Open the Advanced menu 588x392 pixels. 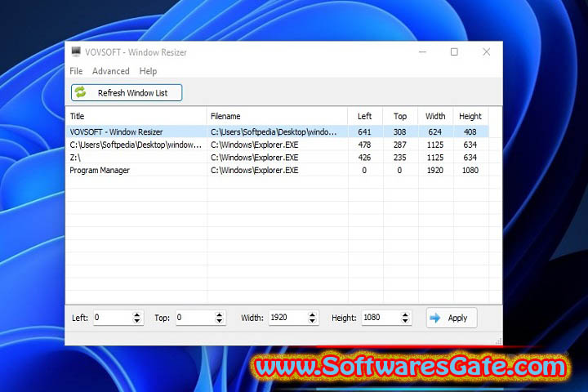click(110, 71)
